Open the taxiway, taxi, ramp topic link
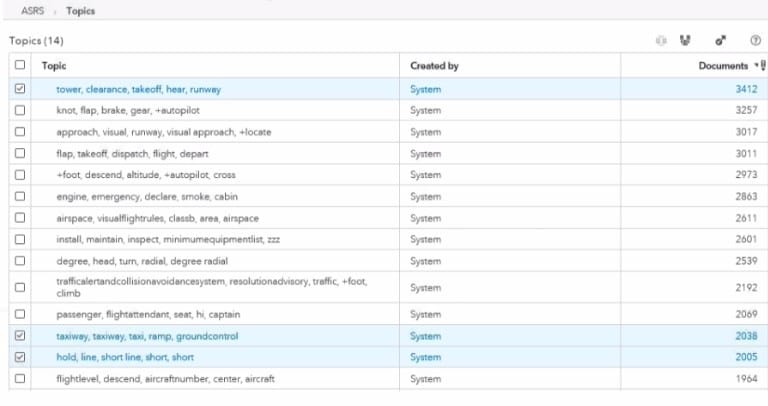The width and height of the screenshot is (768, 406). (x=147, y=336)
